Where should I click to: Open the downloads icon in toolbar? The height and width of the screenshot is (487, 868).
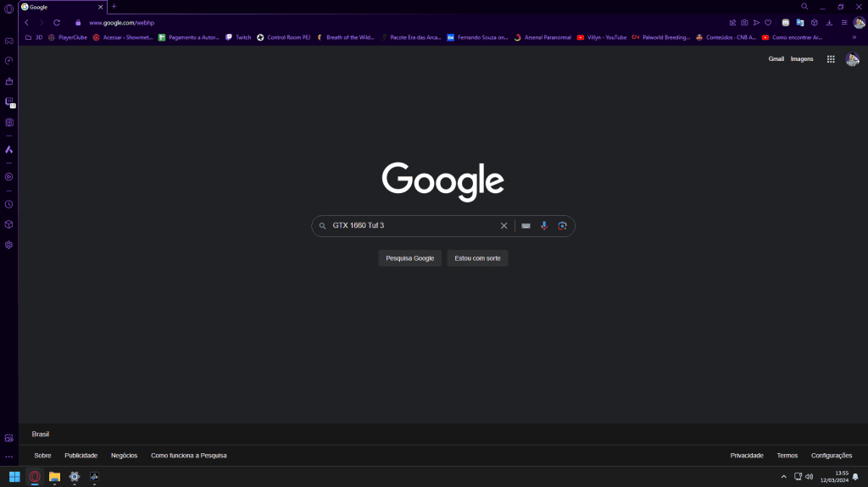pos(829,23)
